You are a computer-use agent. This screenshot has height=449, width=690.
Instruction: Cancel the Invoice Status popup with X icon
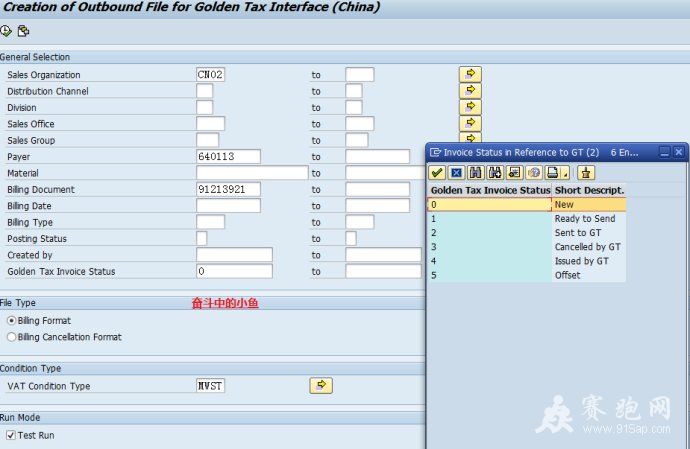[x=456, y=173]
